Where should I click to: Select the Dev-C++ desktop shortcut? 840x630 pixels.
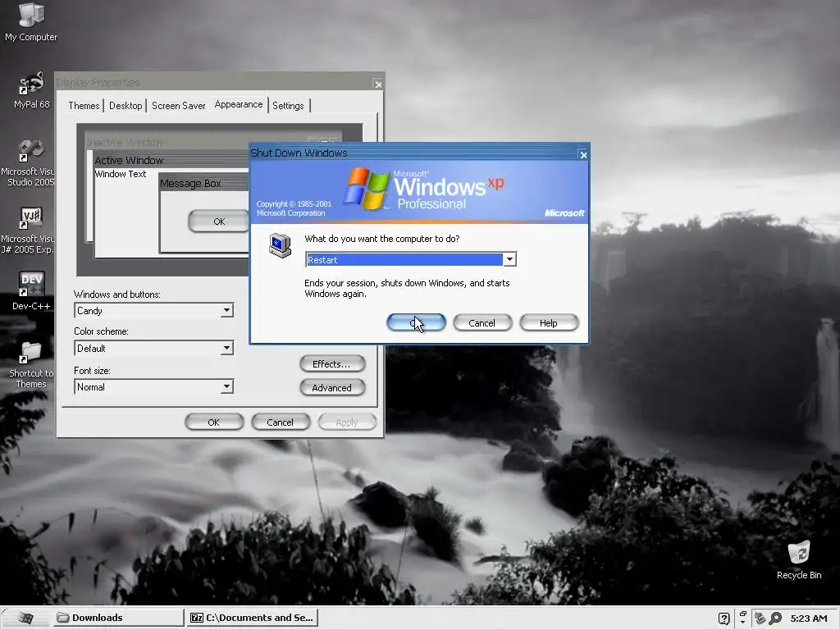[x=31, y=291]
